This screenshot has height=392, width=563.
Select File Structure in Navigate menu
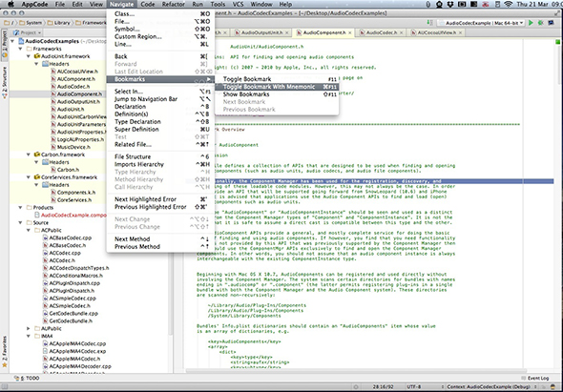[160, 156]
